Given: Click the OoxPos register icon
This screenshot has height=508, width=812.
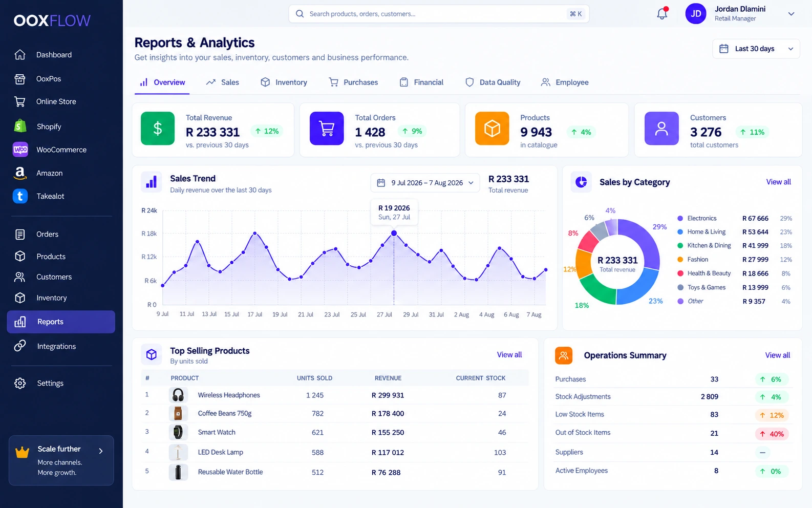Looking at the screenshot, I should click(x=20, y=79).
